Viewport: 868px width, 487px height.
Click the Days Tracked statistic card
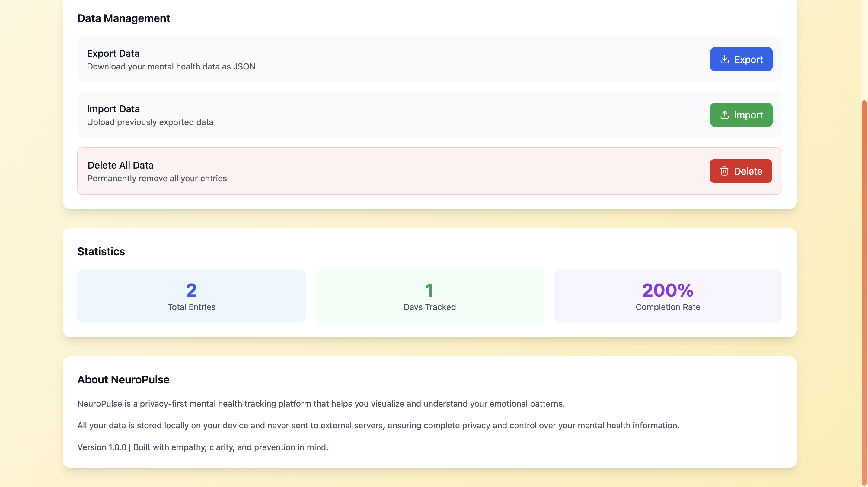tap(429, 296)
